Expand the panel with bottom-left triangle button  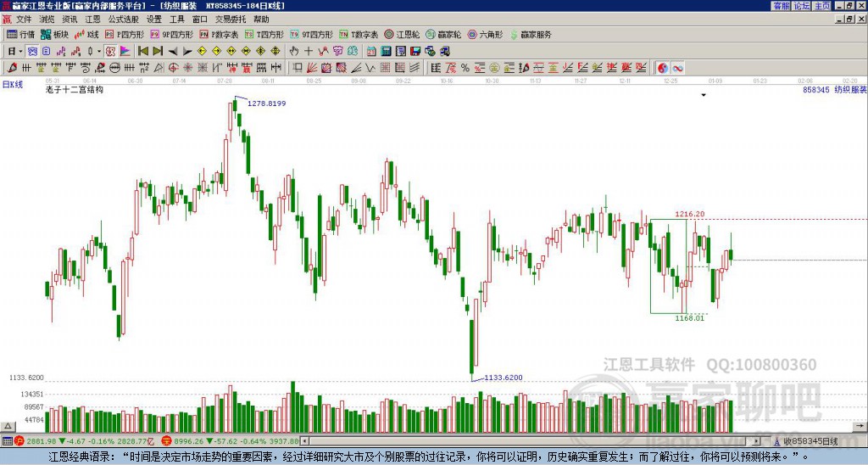(8, 426)
